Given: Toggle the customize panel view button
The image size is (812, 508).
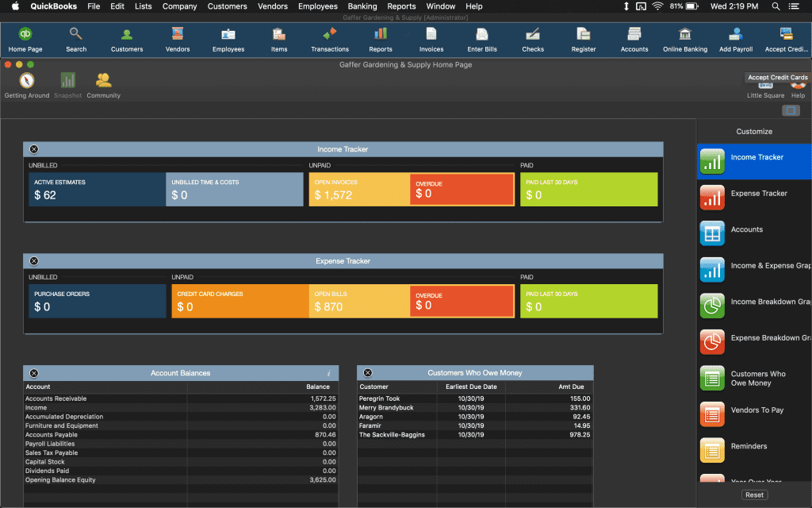Looking at the screenshot, I should pos(791,110).
